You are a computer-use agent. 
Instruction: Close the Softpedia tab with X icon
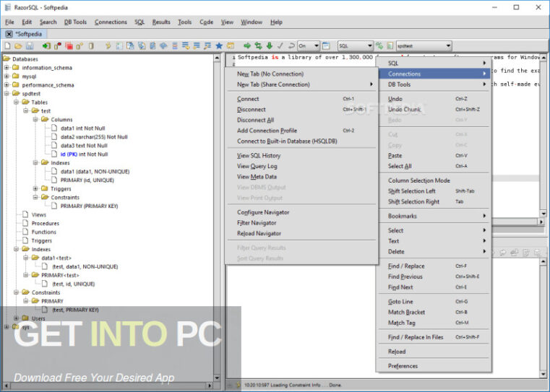tap(9, 34)
